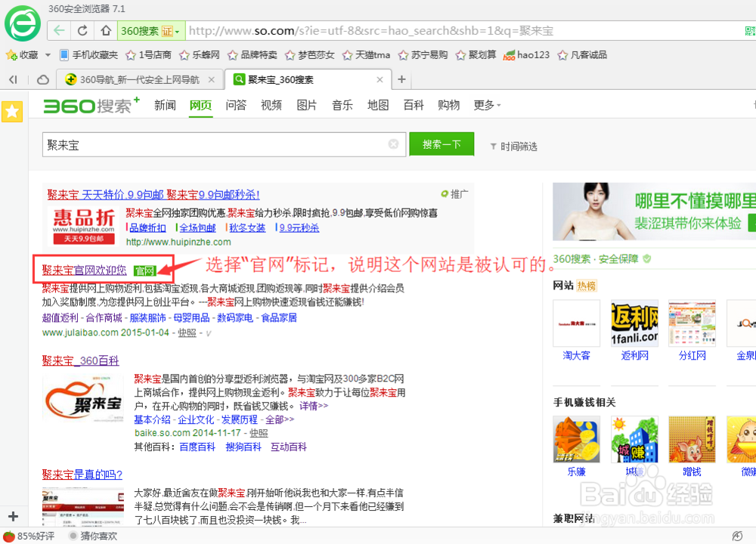Click the lightning icon in status bar
The height and width of the screenshot is (544, 756).
point(736,534)
